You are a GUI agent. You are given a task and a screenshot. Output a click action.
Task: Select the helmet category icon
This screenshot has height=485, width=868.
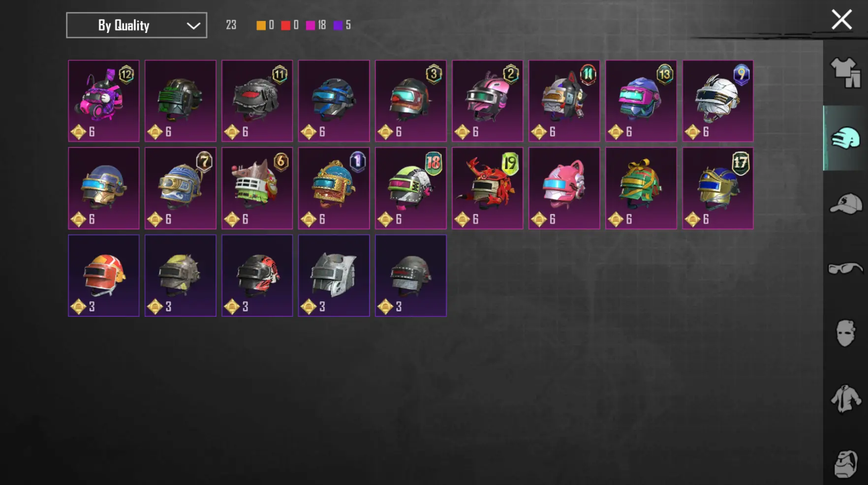845,138
